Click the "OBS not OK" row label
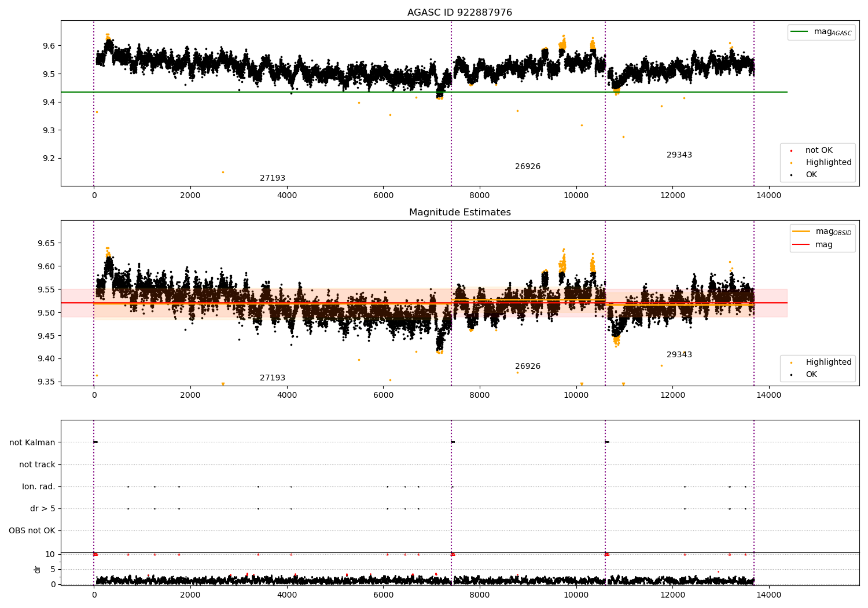Image resolution: width=868 pixels, height=608 pixels. tap(32, 530)
